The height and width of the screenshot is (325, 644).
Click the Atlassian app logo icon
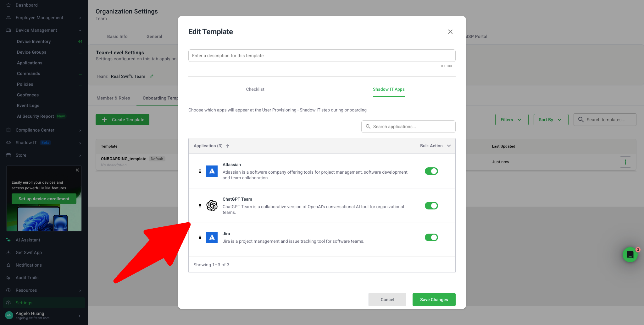click(212, 171)
